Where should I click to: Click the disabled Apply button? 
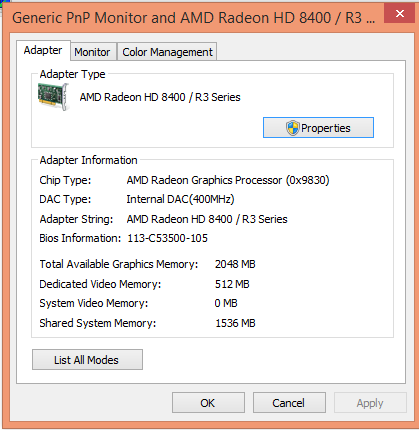click(370, 403)
